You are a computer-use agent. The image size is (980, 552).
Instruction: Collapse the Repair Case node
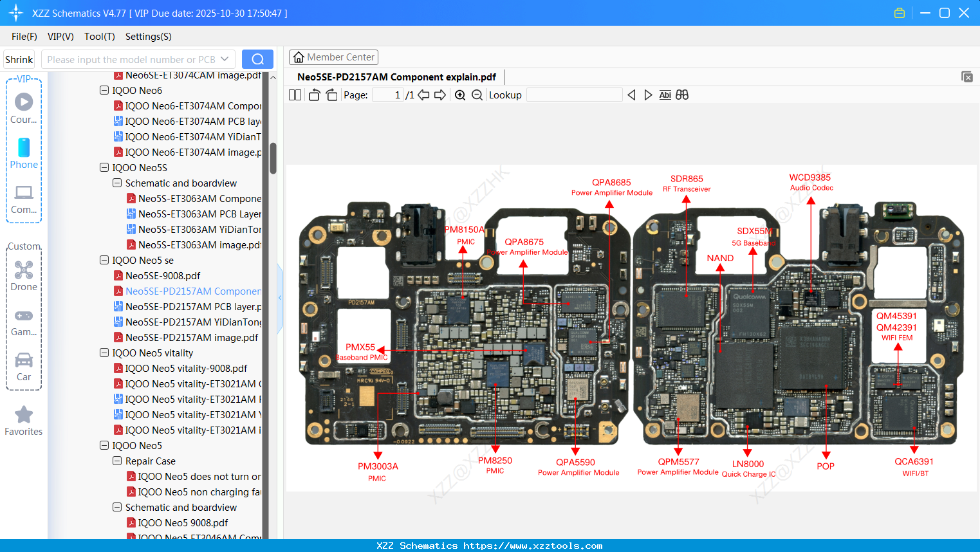tap(116, 461)
